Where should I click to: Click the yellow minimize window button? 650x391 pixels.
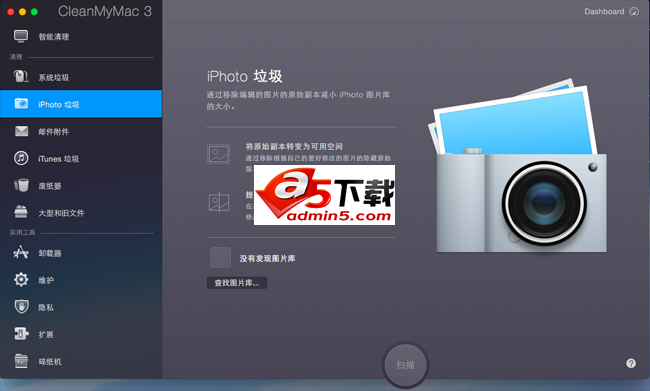22,12
